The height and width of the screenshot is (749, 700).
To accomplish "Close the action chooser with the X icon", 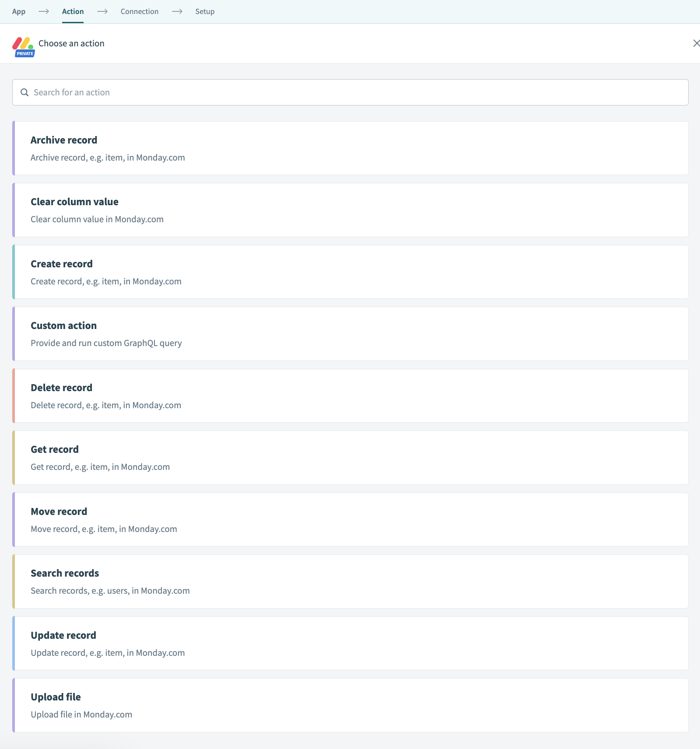I will point(696,43).
